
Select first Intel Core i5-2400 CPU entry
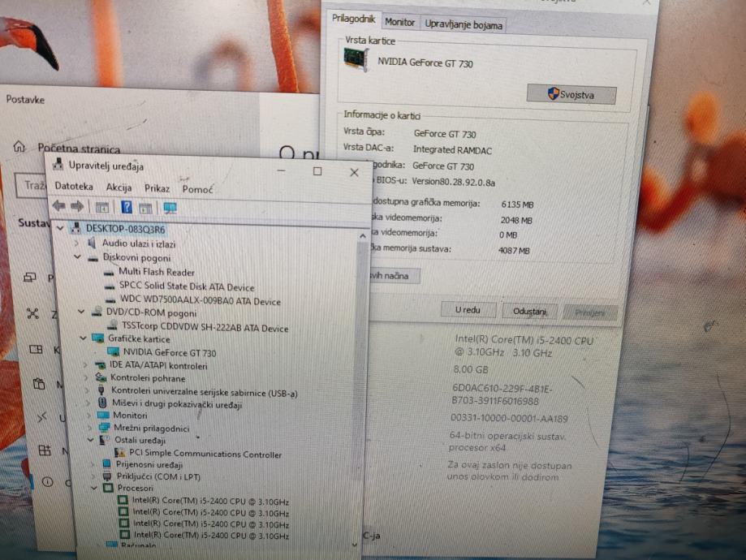[x=210, y=501]
